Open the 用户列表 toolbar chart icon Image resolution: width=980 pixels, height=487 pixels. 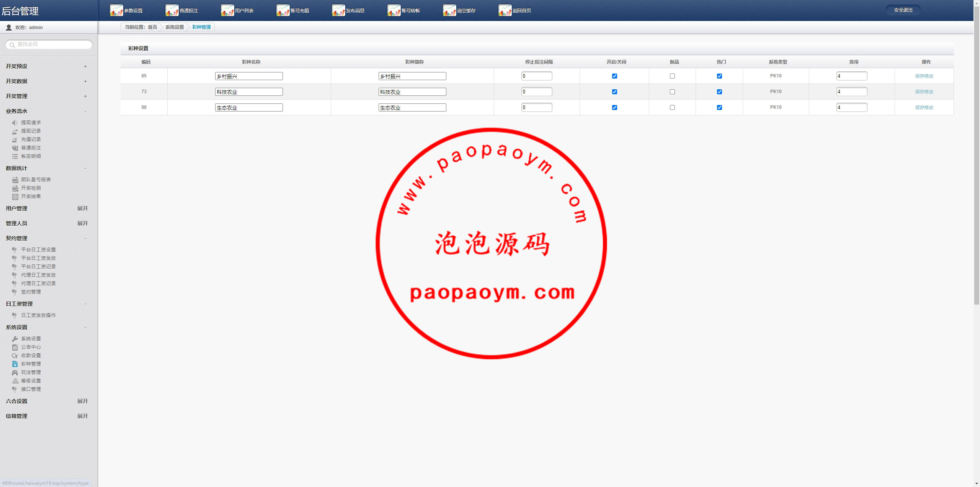click(227, 10)
